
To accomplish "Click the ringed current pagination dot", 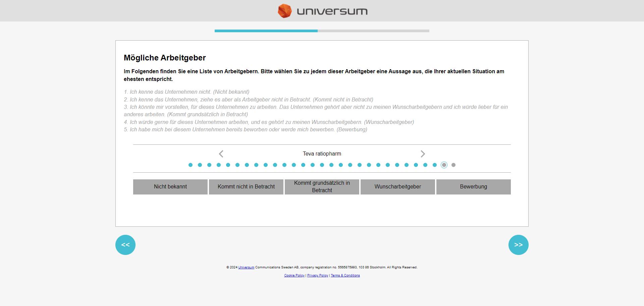I will click(444, 165).
